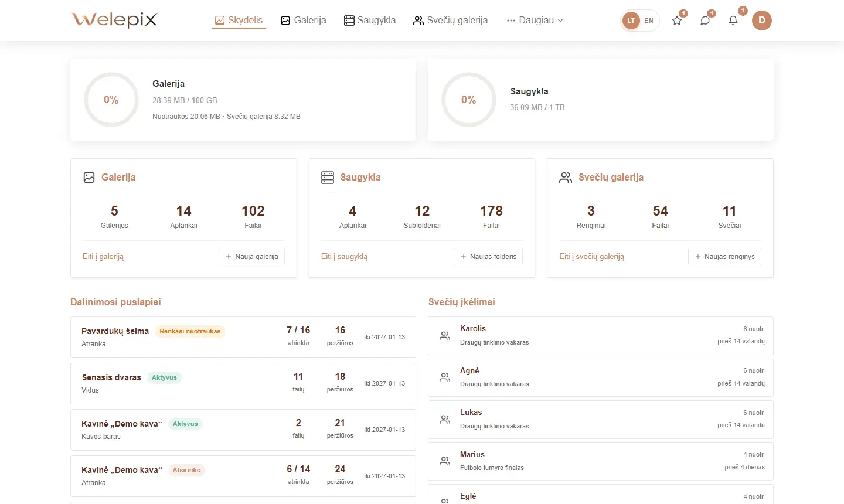Open the Svečių galerija nav tab

click(450, 21)
